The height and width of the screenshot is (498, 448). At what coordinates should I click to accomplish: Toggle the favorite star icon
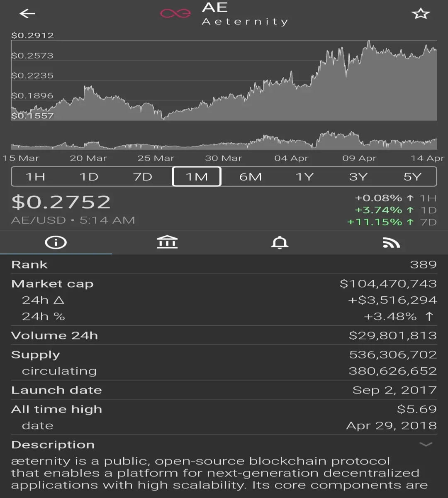(x=421, y=14)
